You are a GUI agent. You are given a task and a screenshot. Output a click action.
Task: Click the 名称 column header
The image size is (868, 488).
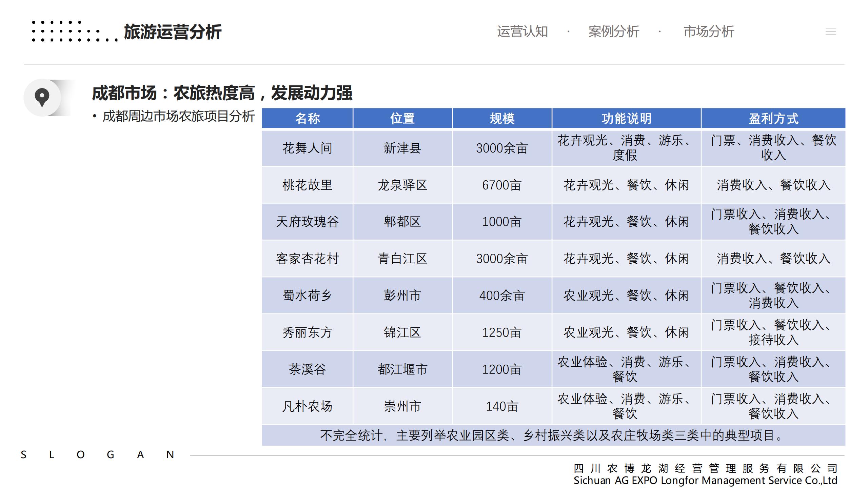click(307, 119)
